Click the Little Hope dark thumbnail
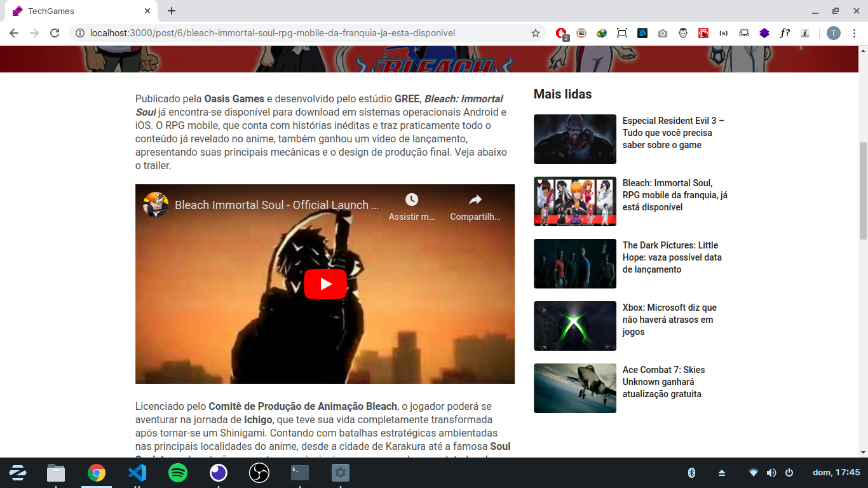868x488 pixels. (575, 264)
